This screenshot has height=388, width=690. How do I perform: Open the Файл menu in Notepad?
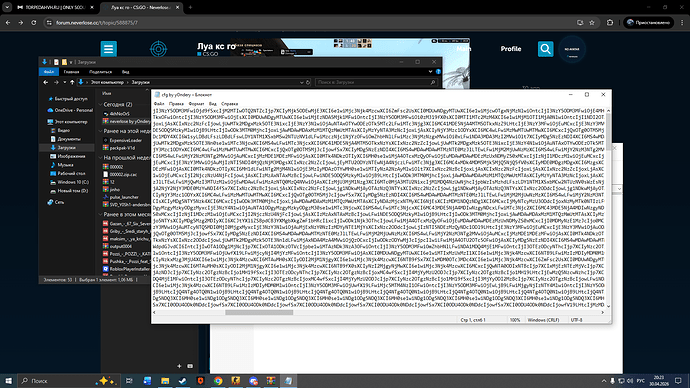click(x=159, y=104)
